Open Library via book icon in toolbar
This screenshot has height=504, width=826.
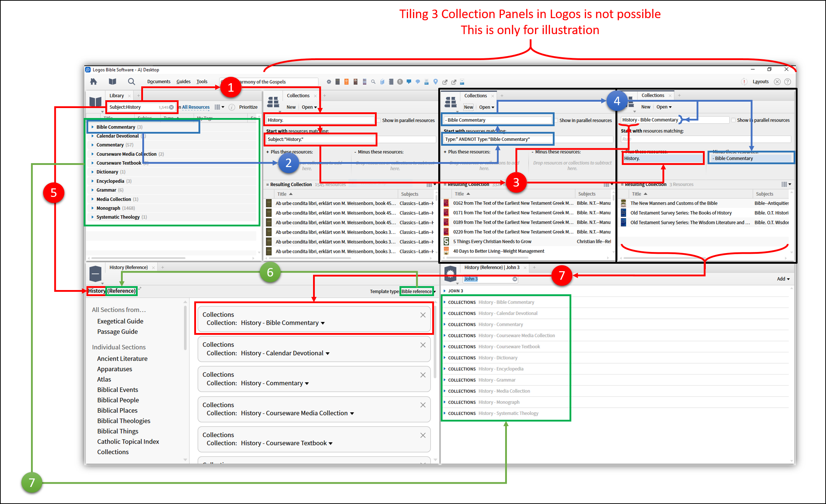coord(112,82)
